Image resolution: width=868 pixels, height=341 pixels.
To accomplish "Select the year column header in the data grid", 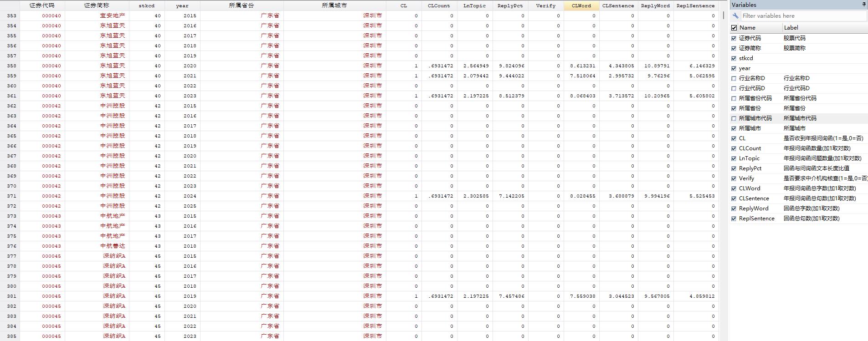I will [x=182, y=5].
